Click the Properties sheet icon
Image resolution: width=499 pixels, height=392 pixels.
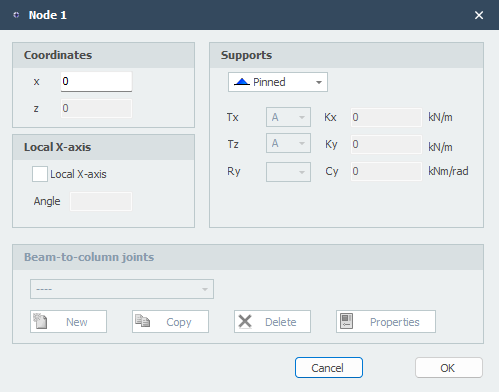point(347,321)
